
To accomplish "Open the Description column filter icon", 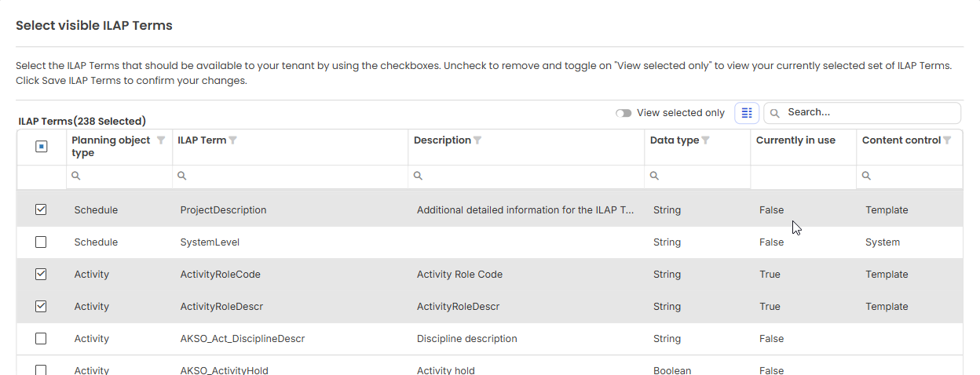I will coord(478,140).
